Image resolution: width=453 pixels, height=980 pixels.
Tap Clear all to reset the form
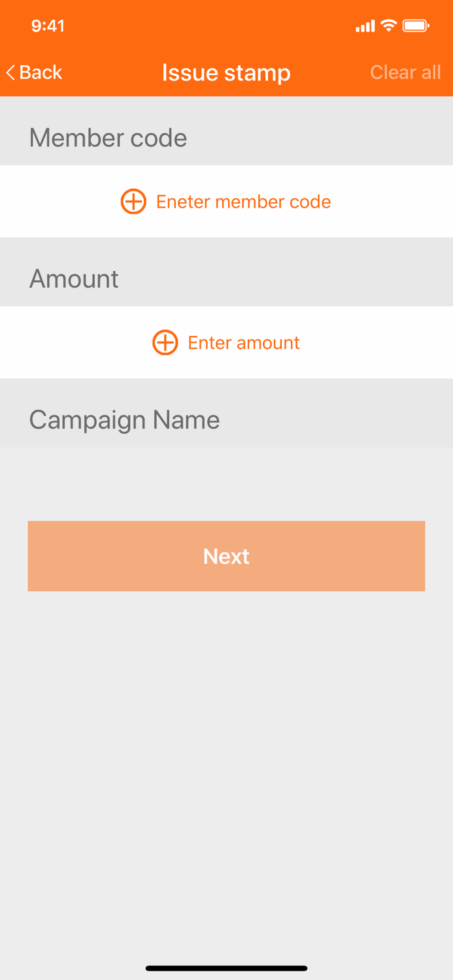tap(405, 73)
